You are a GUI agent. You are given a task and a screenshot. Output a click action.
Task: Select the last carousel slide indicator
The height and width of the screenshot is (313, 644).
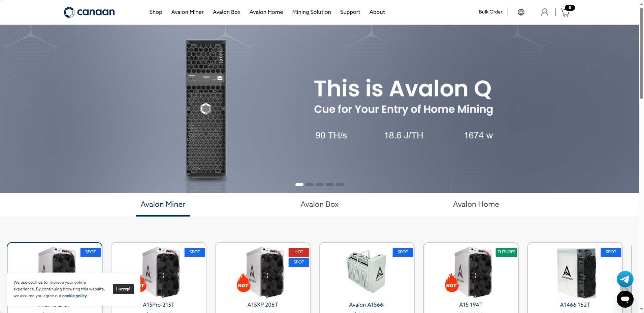340,184
